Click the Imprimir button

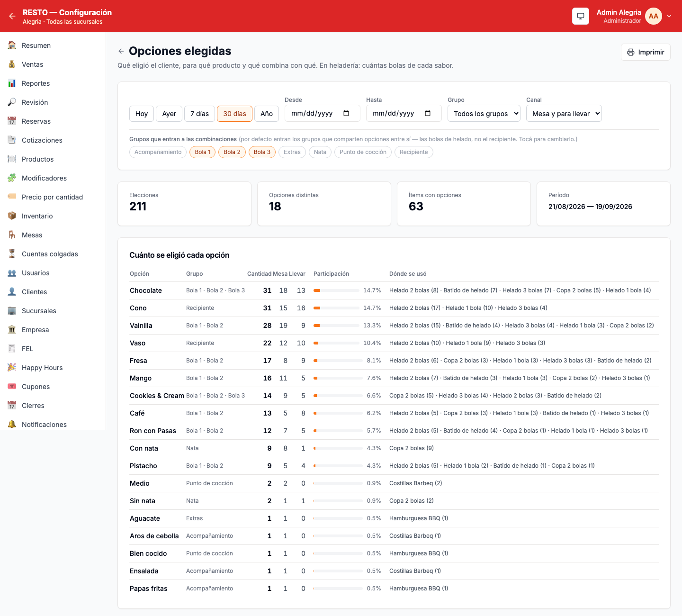(x=646, y=52)
